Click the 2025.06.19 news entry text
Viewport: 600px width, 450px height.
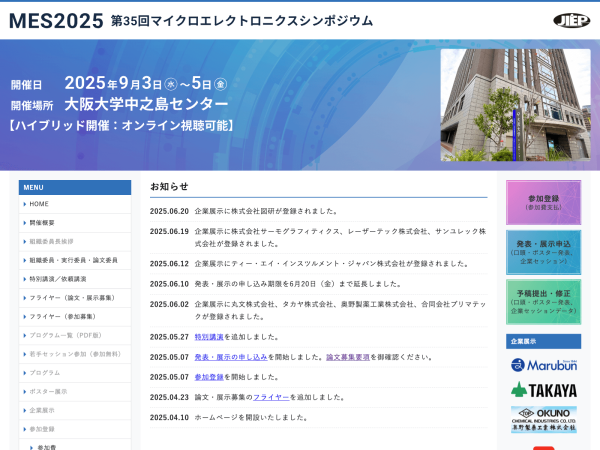click(x=340, y=237)
